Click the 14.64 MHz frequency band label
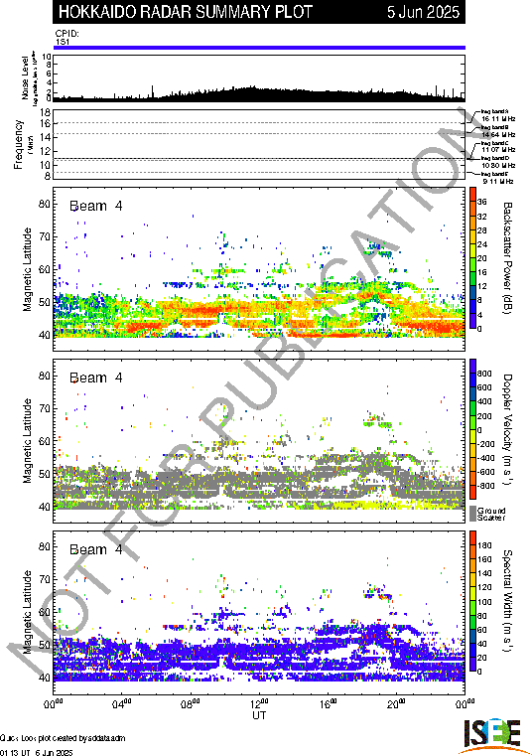This screenshot has height=756, width=532. (x=498, y=134)
